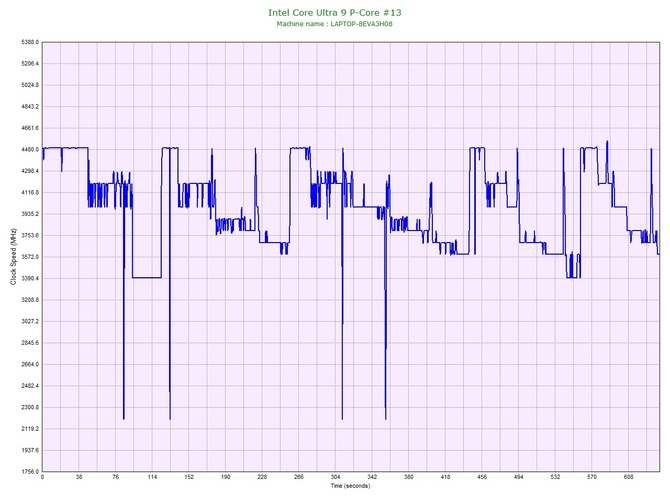Click the 2664.0 y-axis value
Viewport: 670px width, 503px height.
tap(30, 365)
